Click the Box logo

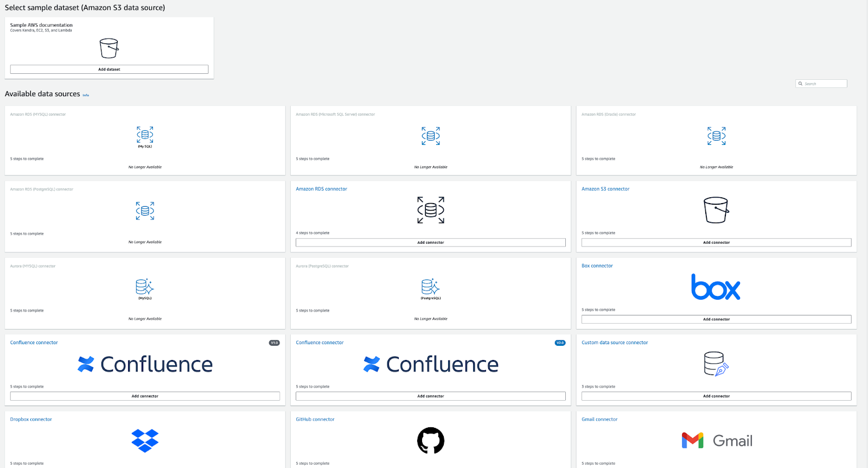[x=716, y=287]
